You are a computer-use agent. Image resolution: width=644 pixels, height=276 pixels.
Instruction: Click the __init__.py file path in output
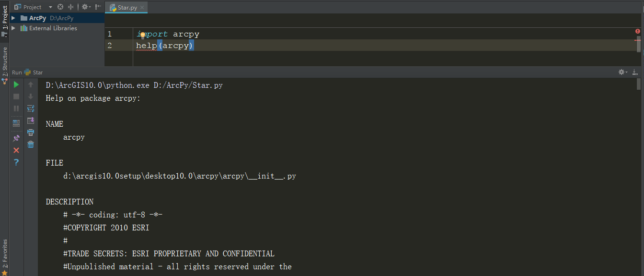(x=180, y=176)
